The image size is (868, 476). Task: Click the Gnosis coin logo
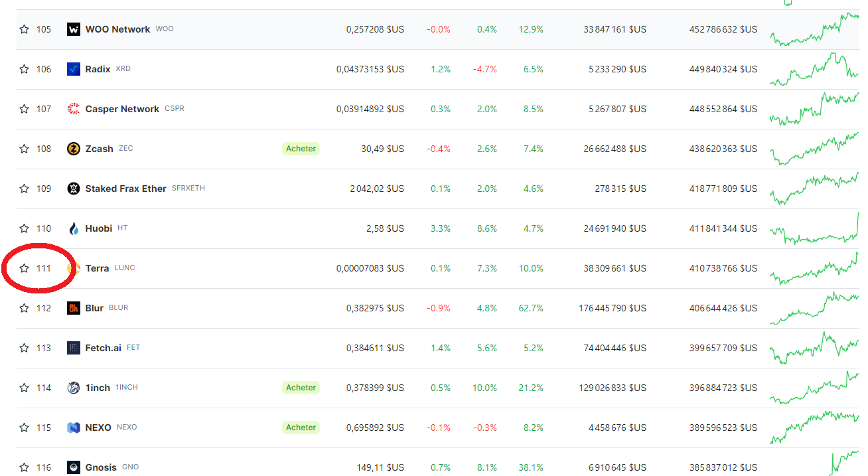(x=74, y=467)
